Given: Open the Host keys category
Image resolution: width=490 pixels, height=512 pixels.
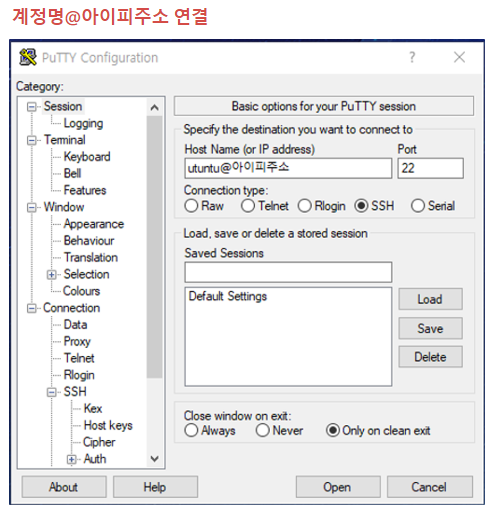Looking at the screenshot, I should tap(108, 425).
